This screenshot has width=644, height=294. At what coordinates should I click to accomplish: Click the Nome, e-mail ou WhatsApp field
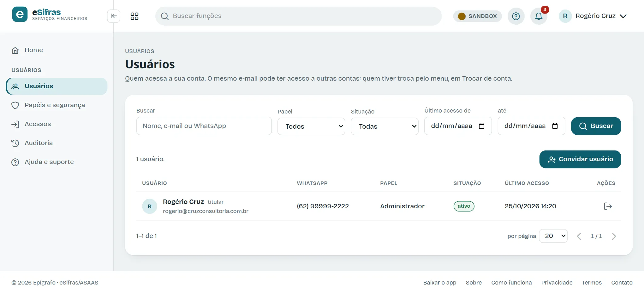[x=204, y=126]
